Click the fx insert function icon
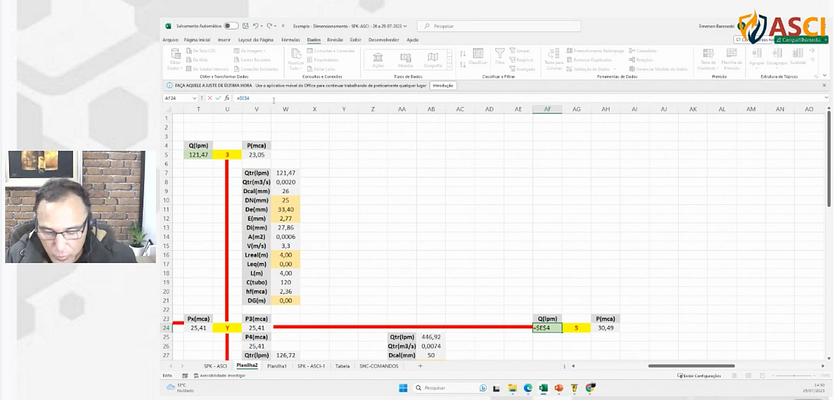834x400 pixels. tap(226, 98)
